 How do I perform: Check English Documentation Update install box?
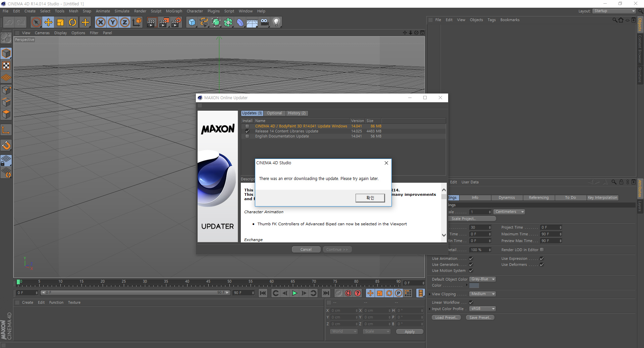[247, 136]
